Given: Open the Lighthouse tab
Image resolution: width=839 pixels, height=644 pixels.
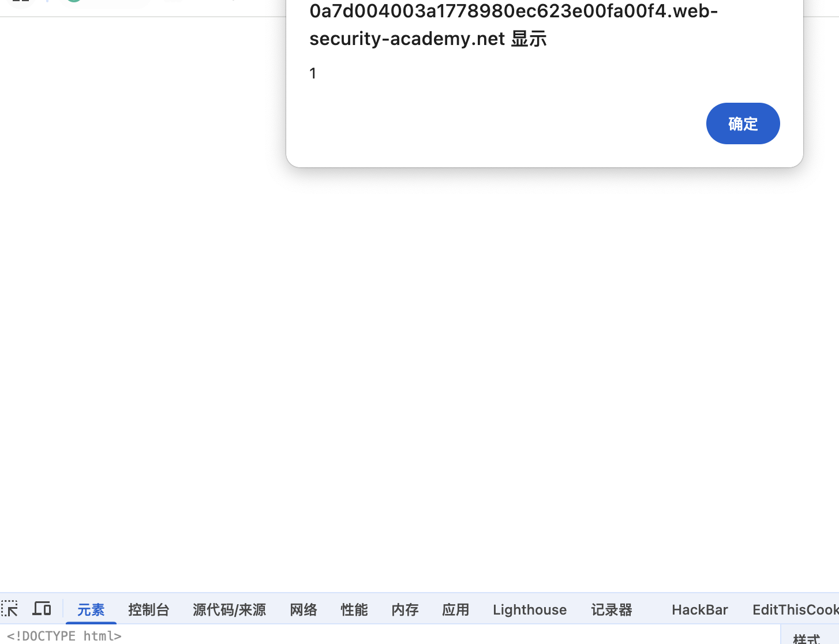Looking at the screenshot, I should (x=530, y=610).
